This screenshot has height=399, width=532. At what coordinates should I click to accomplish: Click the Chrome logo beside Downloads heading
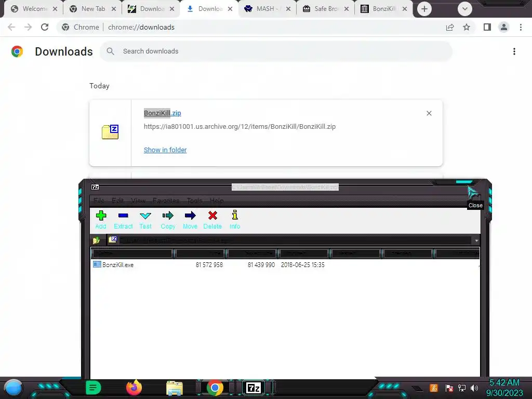pyautogui.click(x=17, y=51)
